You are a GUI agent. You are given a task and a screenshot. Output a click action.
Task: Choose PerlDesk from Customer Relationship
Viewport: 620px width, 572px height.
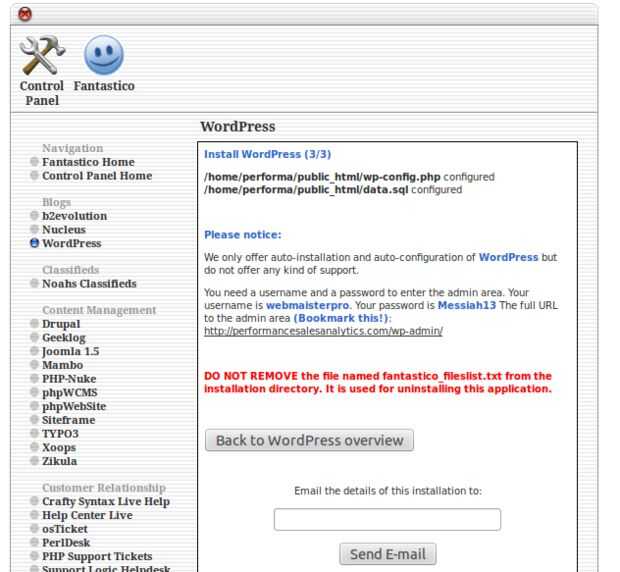pyautogui.click(x=66, y=543)
